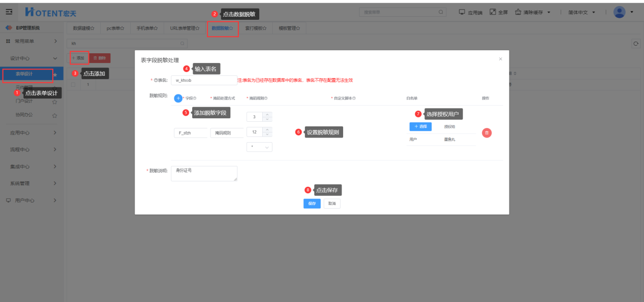
Task: Refresh the list with the reload icon
Action: click(x=635, y=44)
